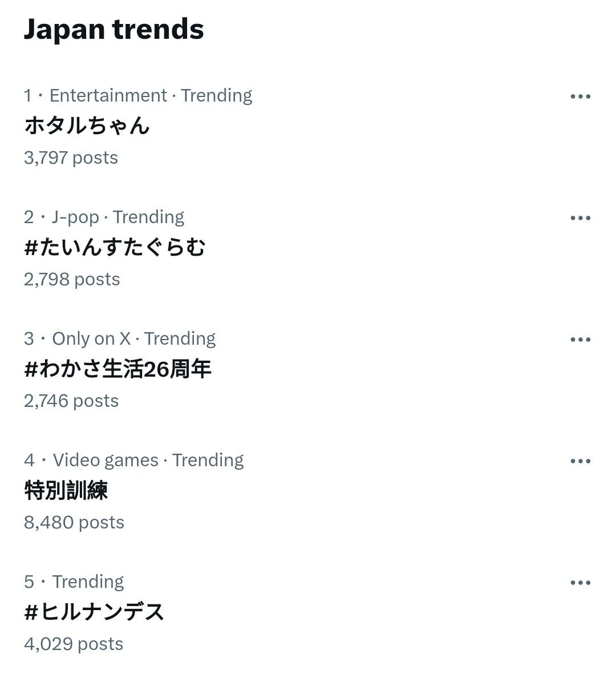616x674 pixels.
Task: Open more options for #わかさ生活26周年 trend
Action: (580, 340)
